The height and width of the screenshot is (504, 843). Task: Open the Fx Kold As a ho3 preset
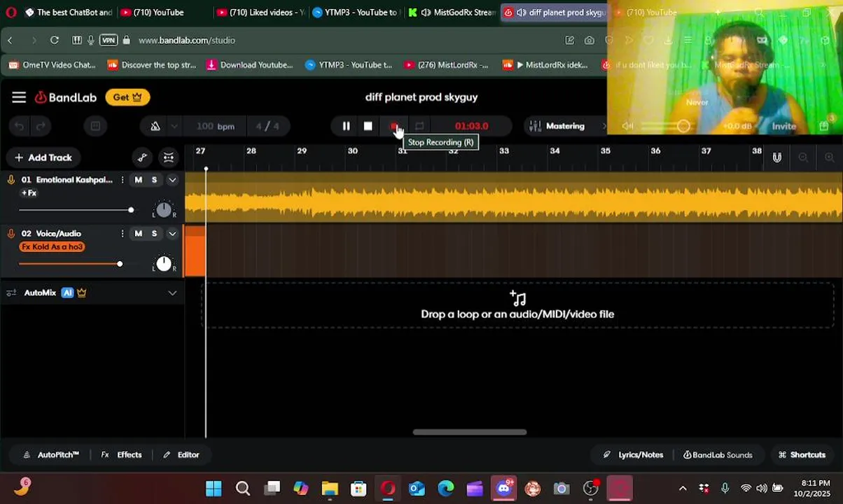tap(52, 246)
